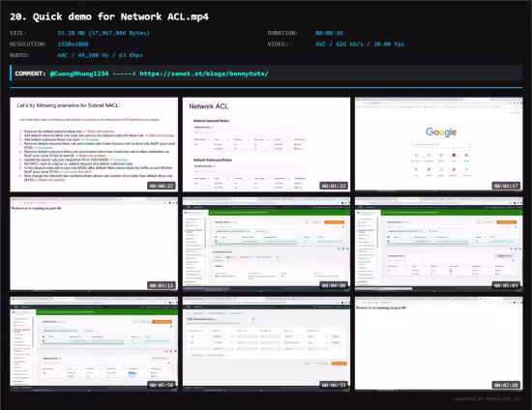Open the thumbnail stamped 00:04:08
The width and height of the screenshot is (532, 410).
266,245
